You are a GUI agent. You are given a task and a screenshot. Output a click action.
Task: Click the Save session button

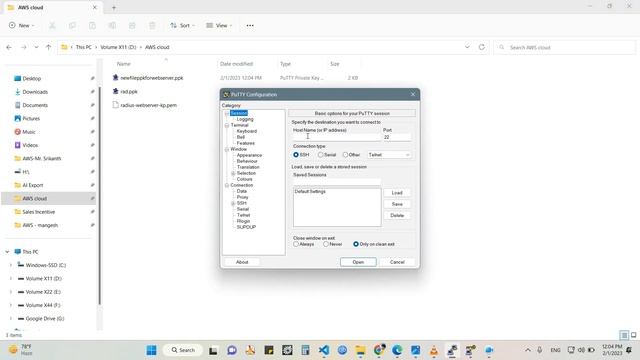(397, 204)
